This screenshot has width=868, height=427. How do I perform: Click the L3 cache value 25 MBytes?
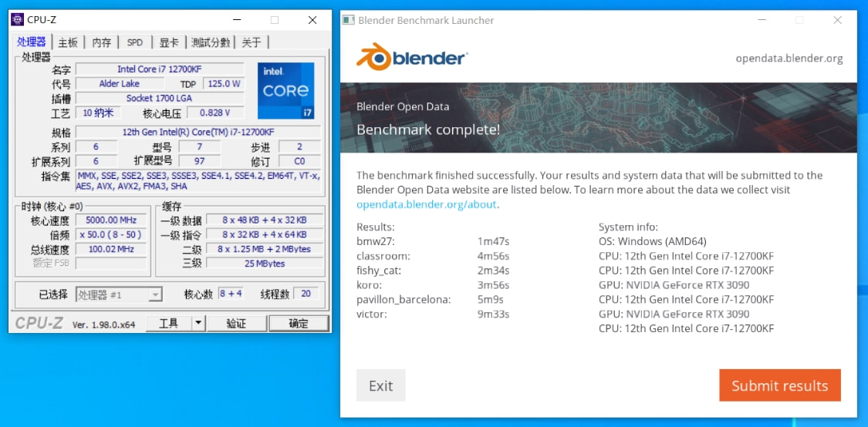[265, 264]
